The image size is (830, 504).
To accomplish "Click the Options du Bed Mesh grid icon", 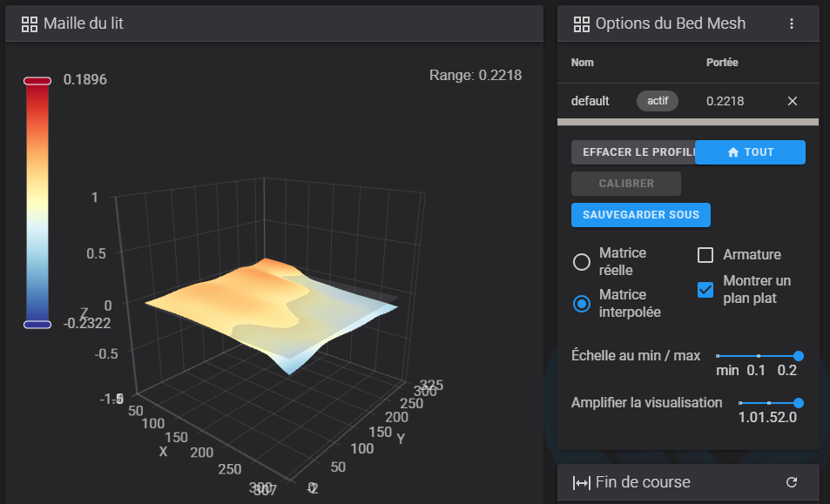I will (x=581, y=24).
